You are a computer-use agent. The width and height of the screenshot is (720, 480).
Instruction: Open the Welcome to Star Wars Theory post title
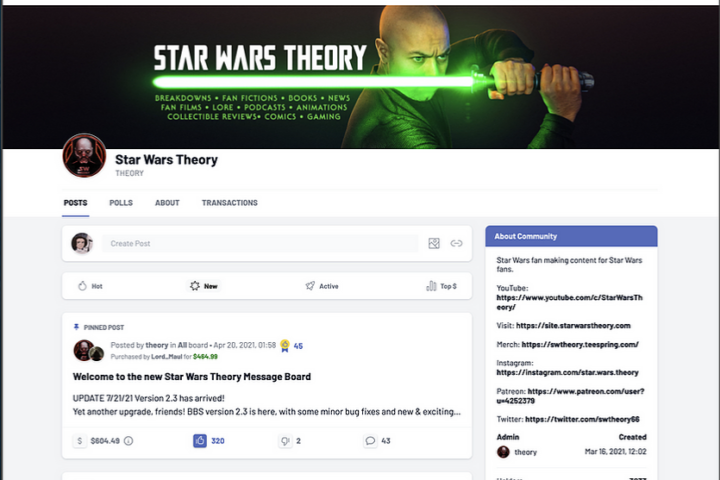tap(192, 377)
